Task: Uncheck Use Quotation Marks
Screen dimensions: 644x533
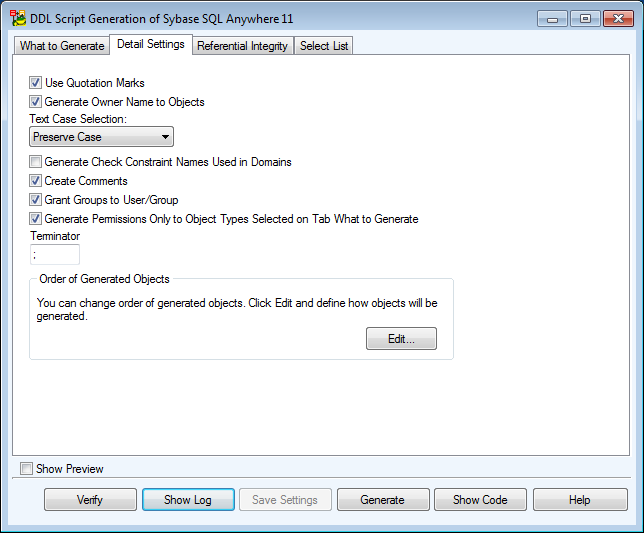Action: pos(36,83)
